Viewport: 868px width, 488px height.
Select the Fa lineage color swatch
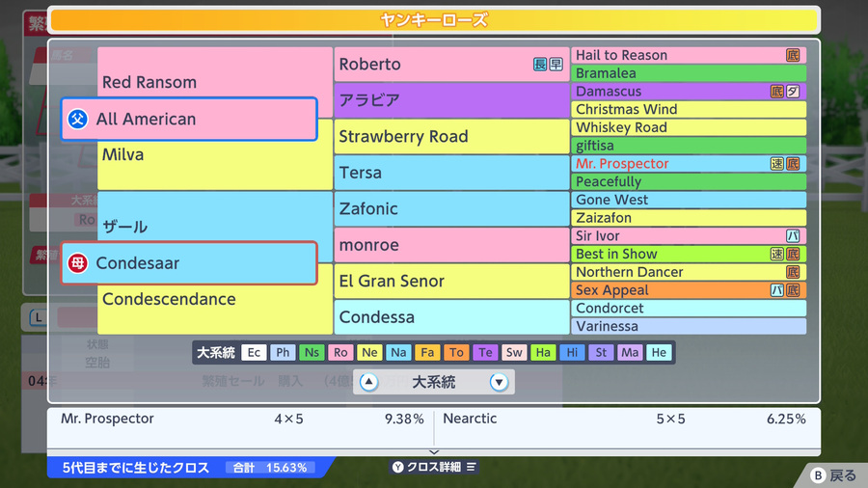[427, 352]
